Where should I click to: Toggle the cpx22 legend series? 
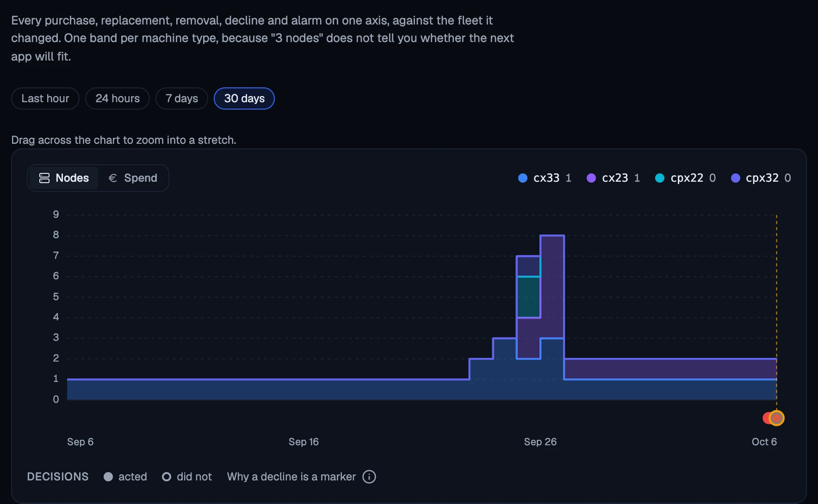pos(686,178)
